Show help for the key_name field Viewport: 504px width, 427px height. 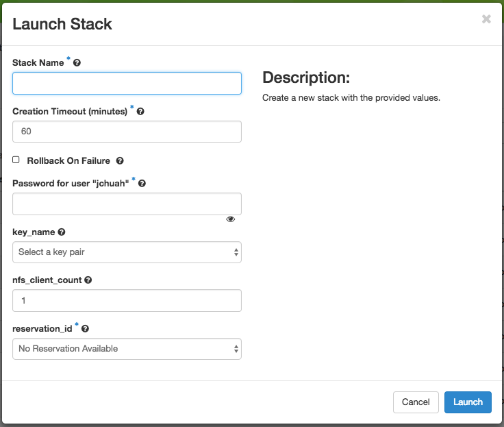pyautogui.click(x=62, y=232)
